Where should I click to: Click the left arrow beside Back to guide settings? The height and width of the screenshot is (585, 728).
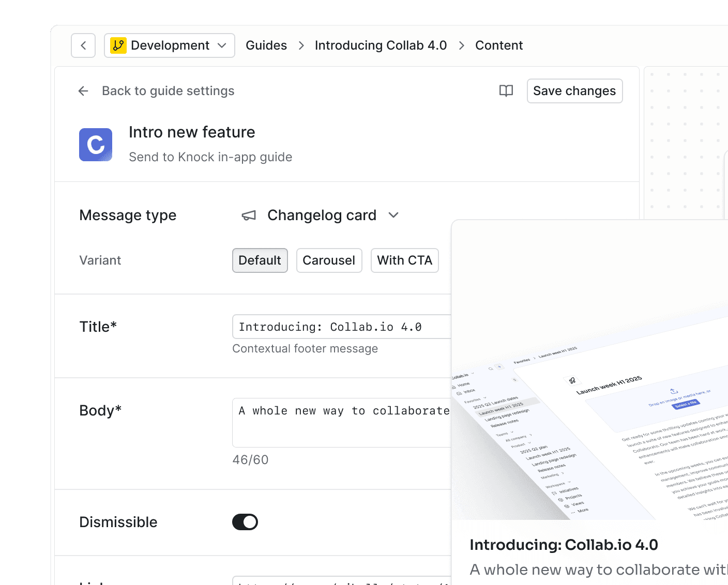tap(83, 91)
